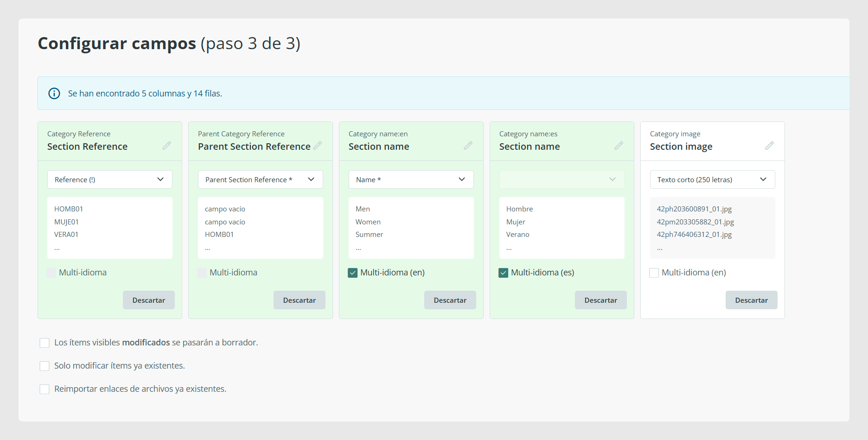868x440 pixels.
Task: Click Descartar on the Section image column
Action: tap(752, 300)
